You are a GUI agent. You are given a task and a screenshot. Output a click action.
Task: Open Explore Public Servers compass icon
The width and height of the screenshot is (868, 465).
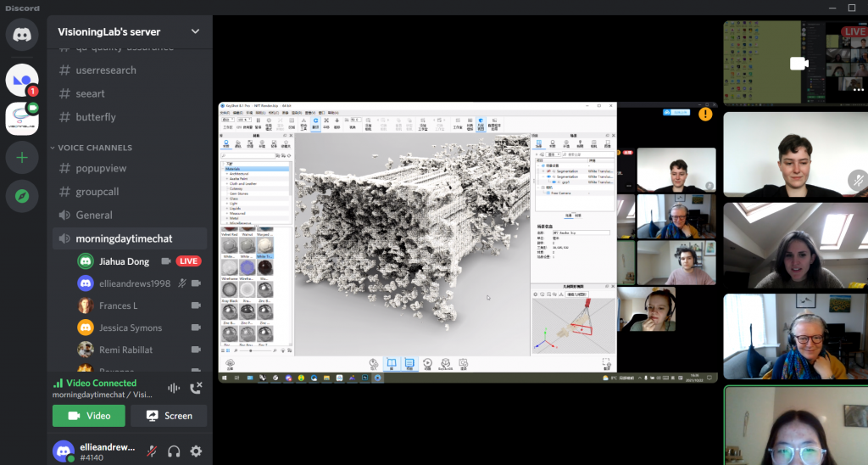tap(22, 196)
